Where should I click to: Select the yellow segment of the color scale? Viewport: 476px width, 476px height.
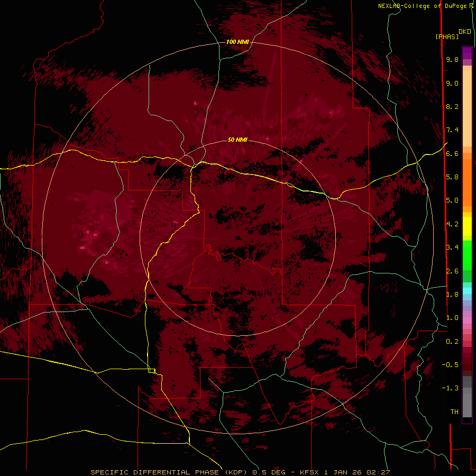point(467,226)
